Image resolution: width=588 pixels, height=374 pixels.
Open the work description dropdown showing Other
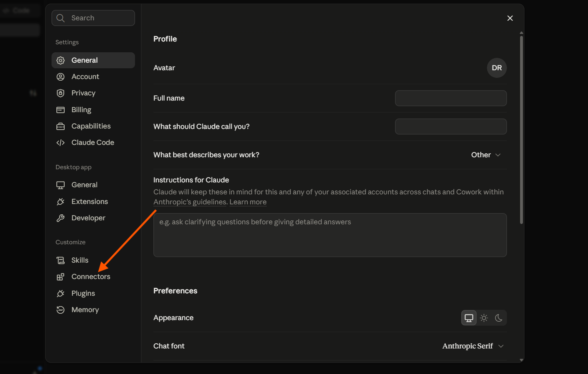point(486,155)
